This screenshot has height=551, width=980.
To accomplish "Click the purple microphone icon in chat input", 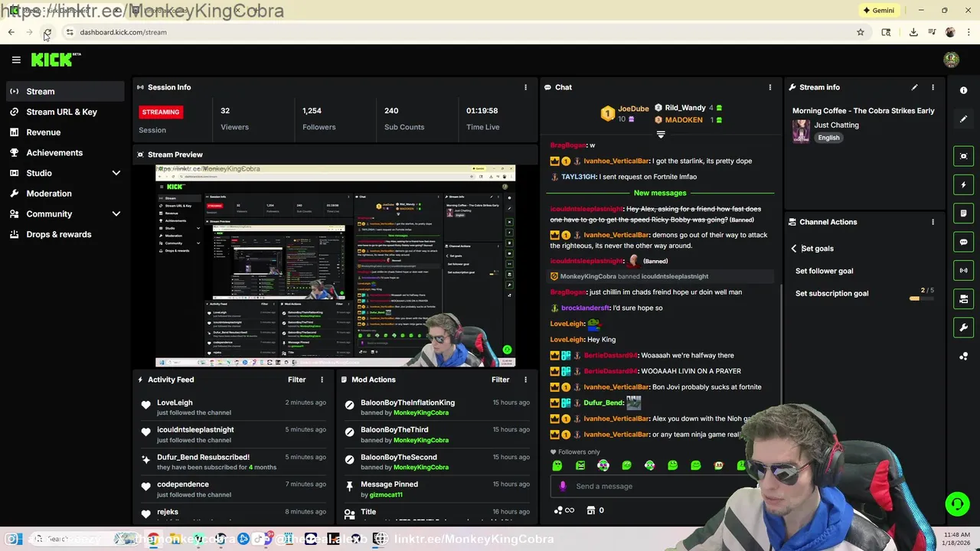I will point(563,486).
